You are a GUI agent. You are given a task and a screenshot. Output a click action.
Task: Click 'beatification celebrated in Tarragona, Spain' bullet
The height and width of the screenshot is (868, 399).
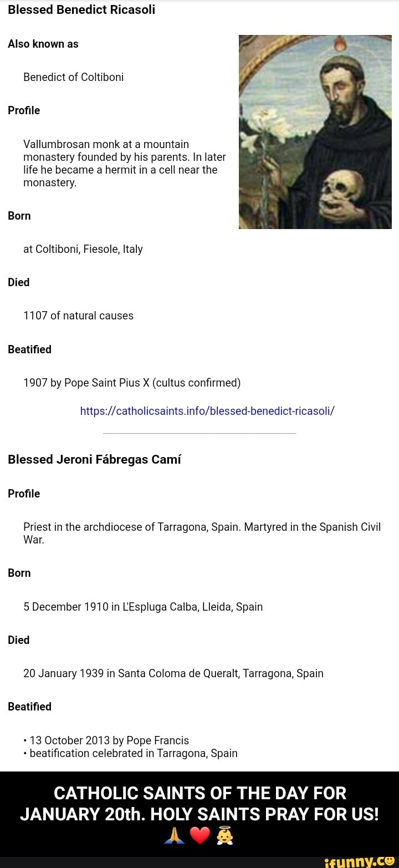133,753
